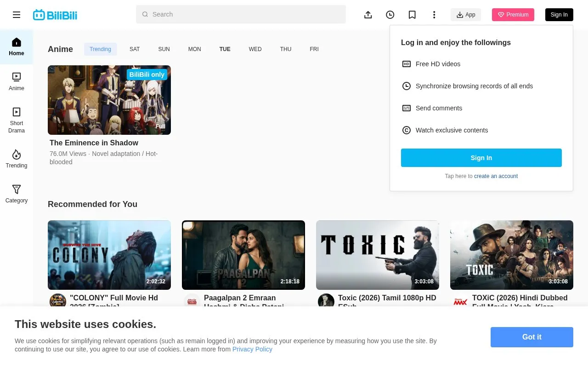Click the BiliBili logo
The height and width of the screenshot is (368, 588).
(x=55, y=15)
